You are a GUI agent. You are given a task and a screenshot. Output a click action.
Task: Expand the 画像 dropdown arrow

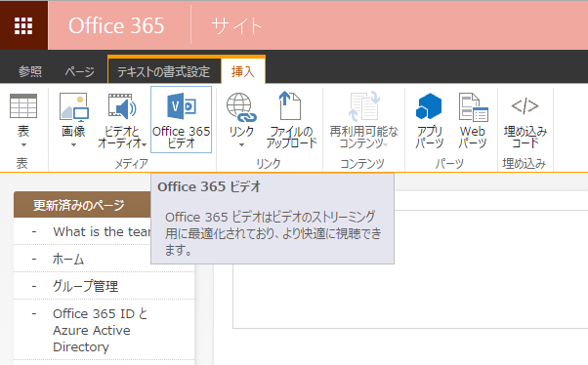click(x=73, y=145)
